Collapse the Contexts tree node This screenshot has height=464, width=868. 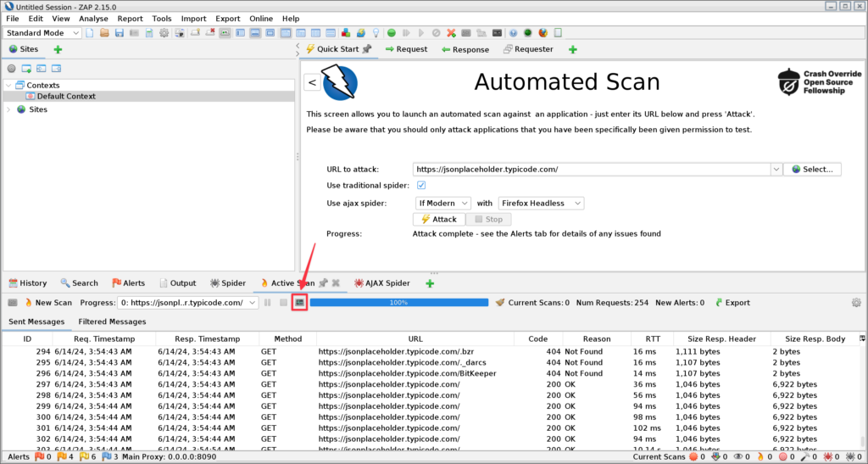click(x=8, y=86)
